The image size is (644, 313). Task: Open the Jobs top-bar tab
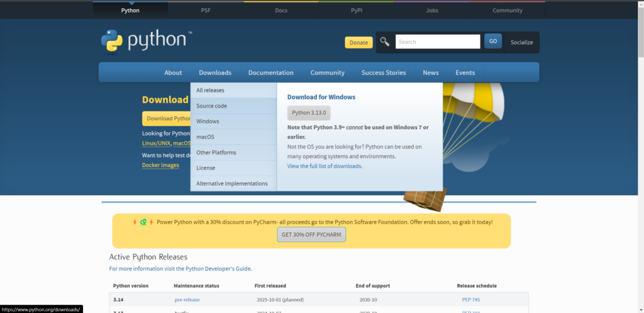coord(432,10)
